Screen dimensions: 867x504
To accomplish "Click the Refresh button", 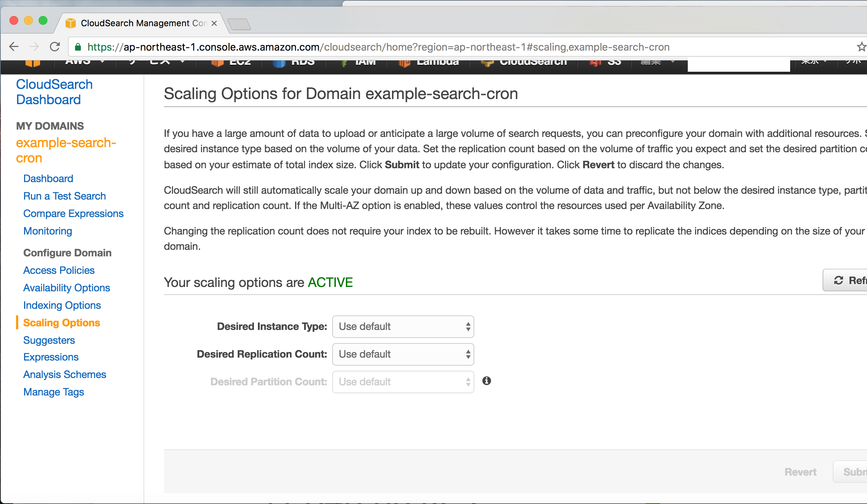I will [x=845, y=280].
